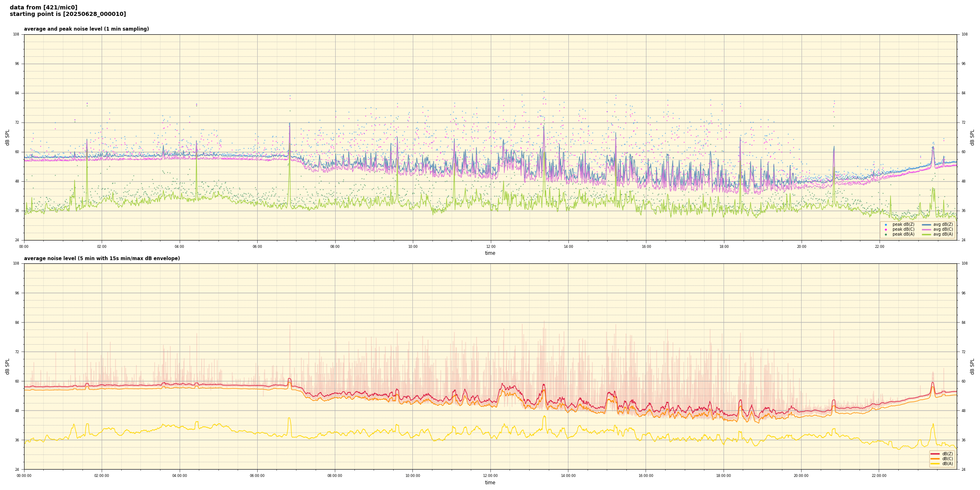Click the '15s min/max dB envelope' chart title
The height and width of the screenshot is (490, 980).
pyautogui.click(x=102, y=258)
